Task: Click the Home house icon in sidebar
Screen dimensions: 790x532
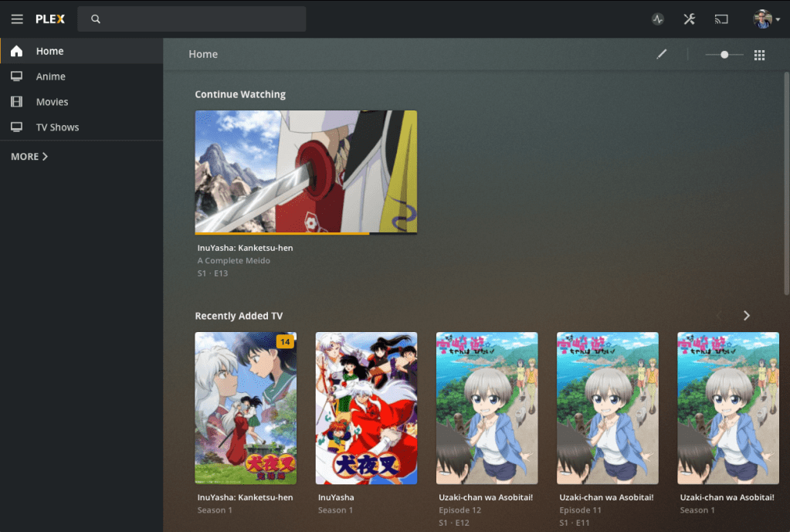Action: pyautogui.click(x=16, y=50)
